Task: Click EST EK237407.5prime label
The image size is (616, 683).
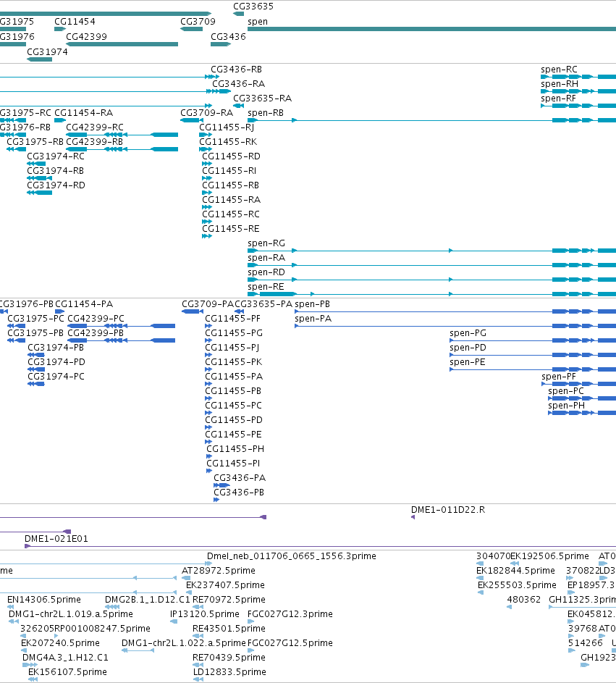Action: click(x=225, y=585)
